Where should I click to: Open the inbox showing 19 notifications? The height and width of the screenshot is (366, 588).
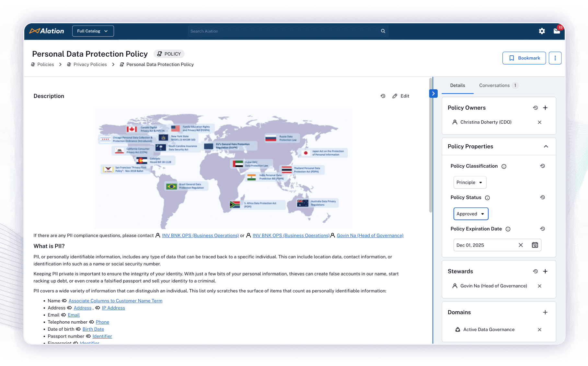[x=557, y=31]
